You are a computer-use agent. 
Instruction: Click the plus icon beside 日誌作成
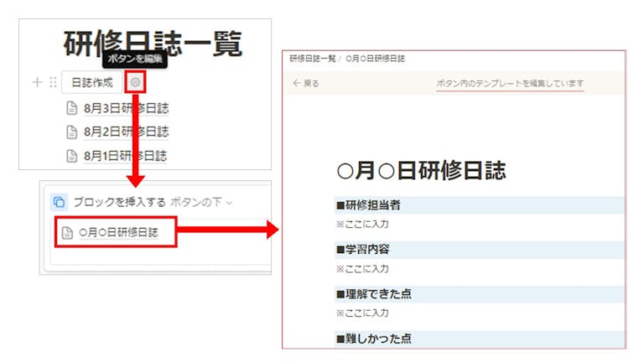tap(37, 82)
